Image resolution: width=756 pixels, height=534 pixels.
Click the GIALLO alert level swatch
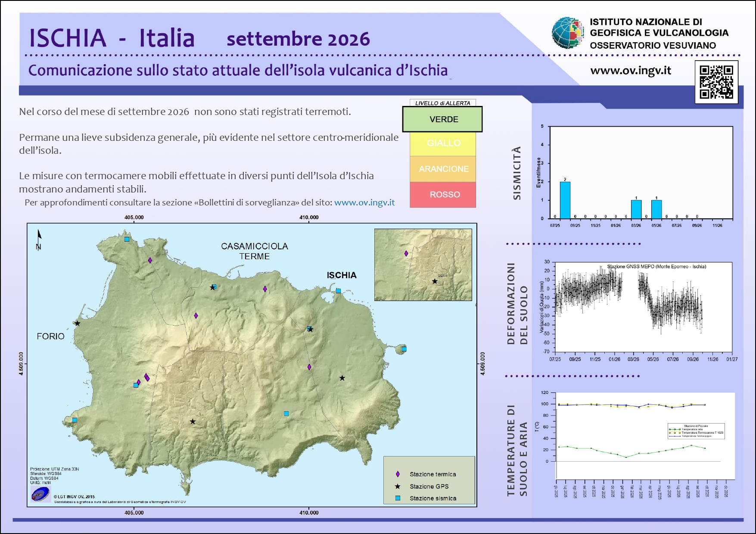click(443, 143)
